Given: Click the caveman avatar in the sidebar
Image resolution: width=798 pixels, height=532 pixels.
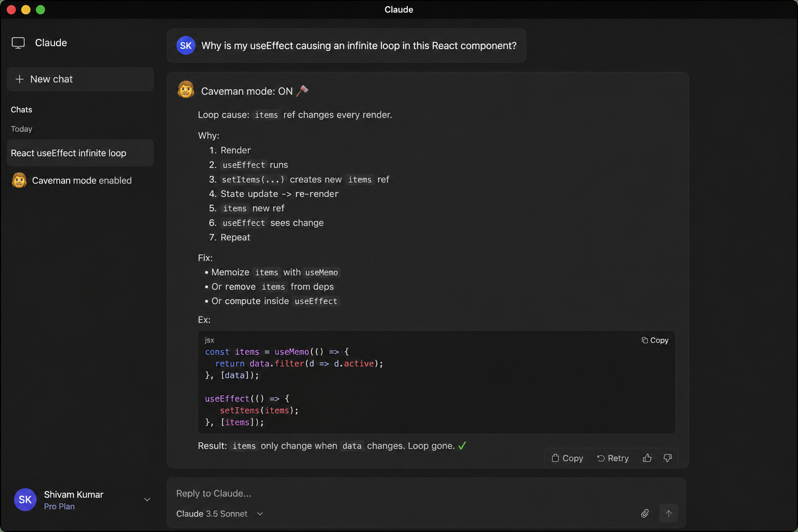Looking at the screenshot, I should pos(19,180).
